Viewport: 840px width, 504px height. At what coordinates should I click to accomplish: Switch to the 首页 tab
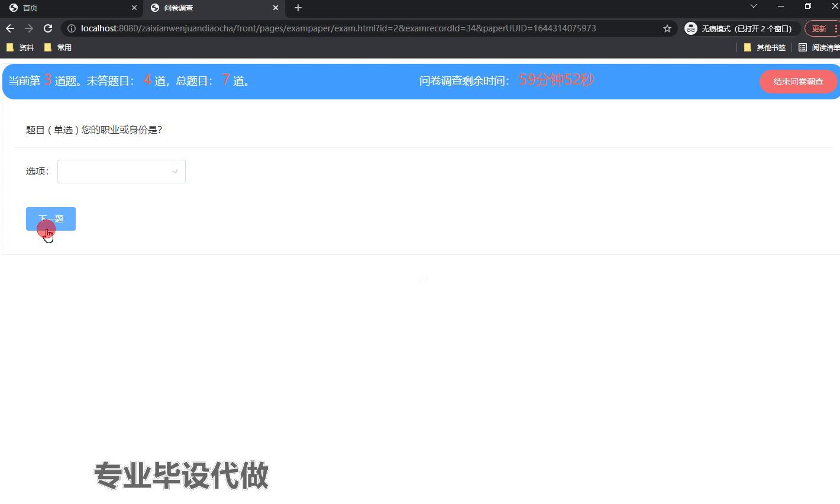pyautogui.click(x=65, y=8)
